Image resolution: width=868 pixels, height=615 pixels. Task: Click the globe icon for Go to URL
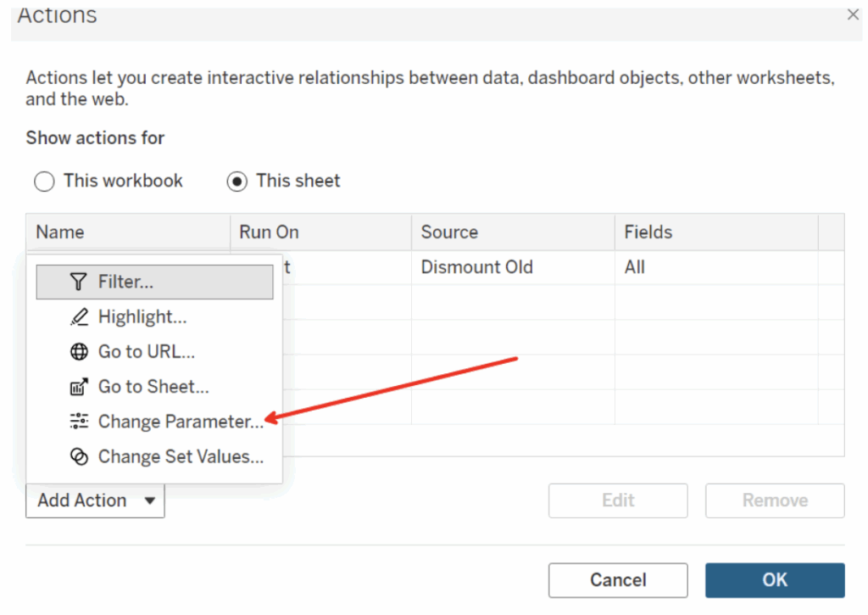coord(79,352)
